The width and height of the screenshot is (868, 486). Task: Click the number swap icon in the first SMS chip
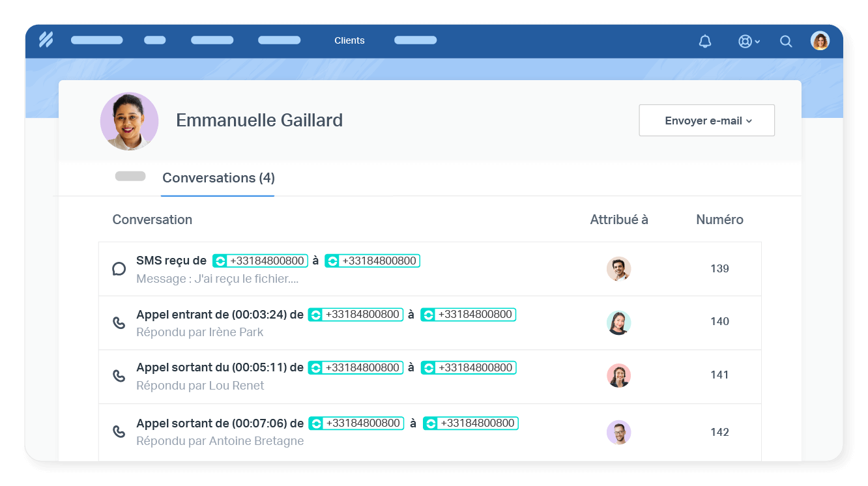pyautogui.click(x=220, y=260)
